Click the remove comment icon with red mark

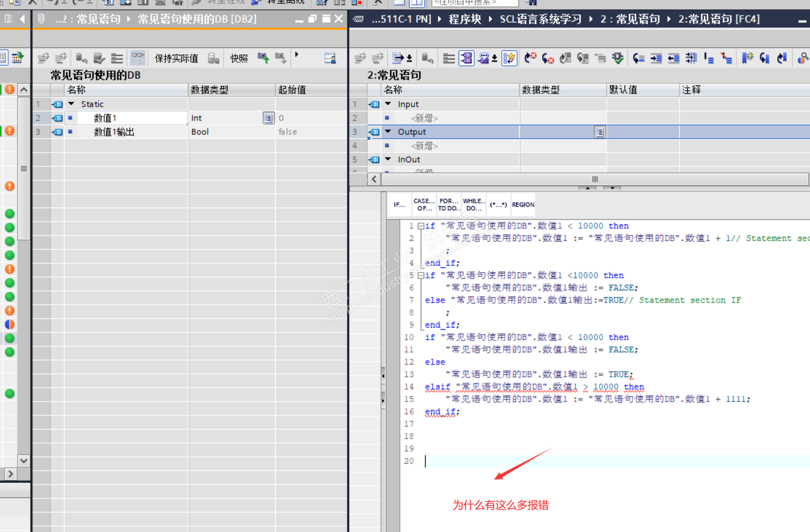click(727, 58)
